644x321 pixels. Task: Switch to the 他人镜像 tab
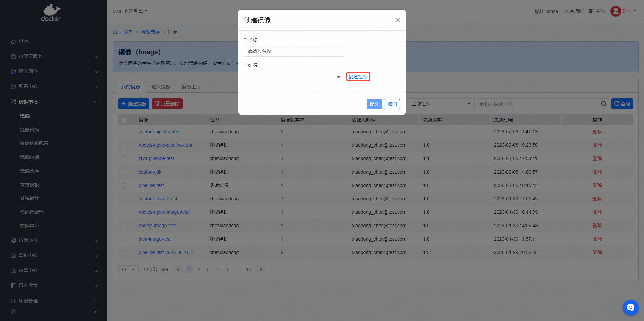[x=161, y=87]
